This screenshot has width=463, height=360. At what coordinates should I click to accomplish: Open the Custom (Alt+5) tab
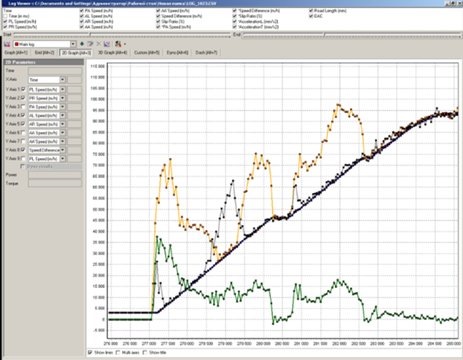[147, 53]
